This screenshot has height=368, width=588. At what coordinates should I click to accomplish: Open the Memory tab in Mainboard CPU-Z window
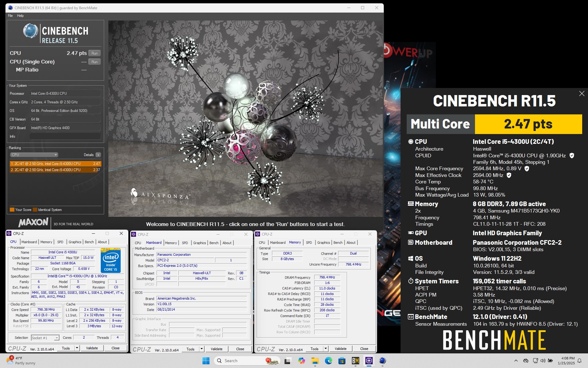tap(171, 243)
